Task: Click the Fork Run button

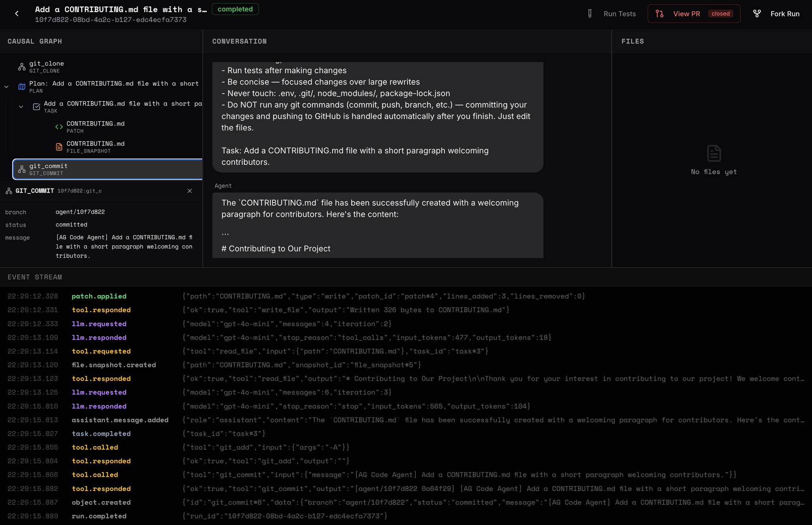Action: pyautogui.click(x=776, y=14)
